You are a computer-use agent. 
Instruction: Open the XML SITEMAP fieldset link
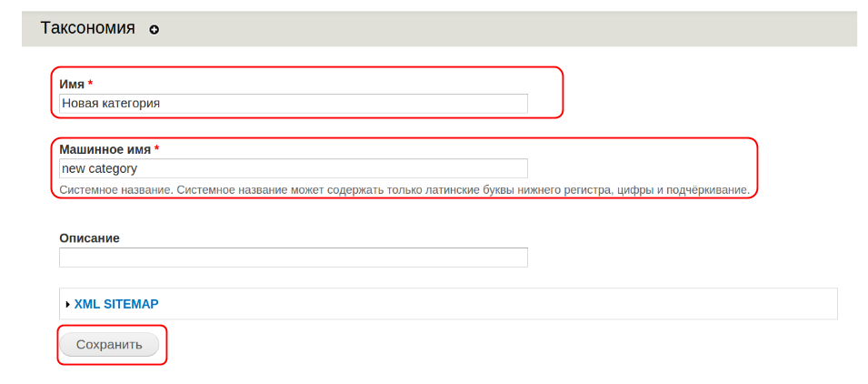click(x=116, y=304)
